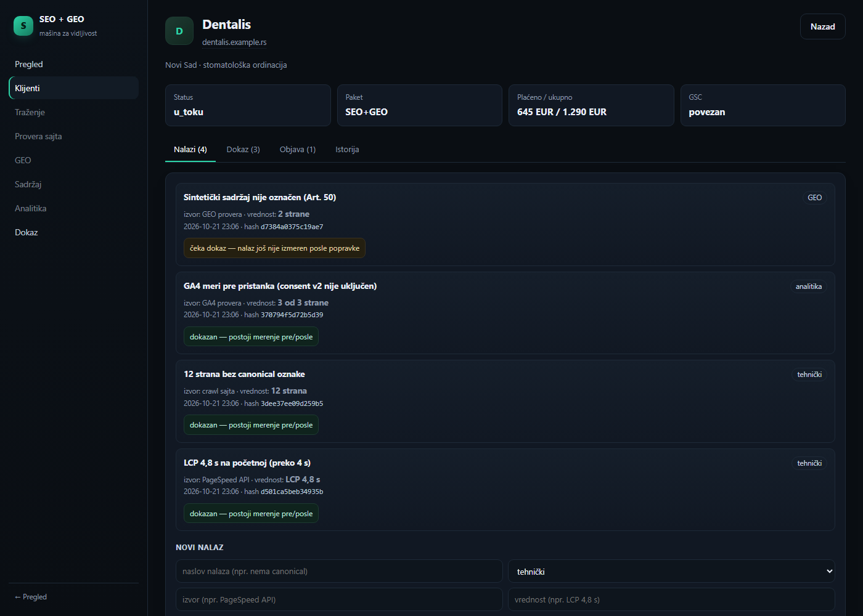Open Pregled in the sidebar

pyautogui.click(x=74, y=64)
